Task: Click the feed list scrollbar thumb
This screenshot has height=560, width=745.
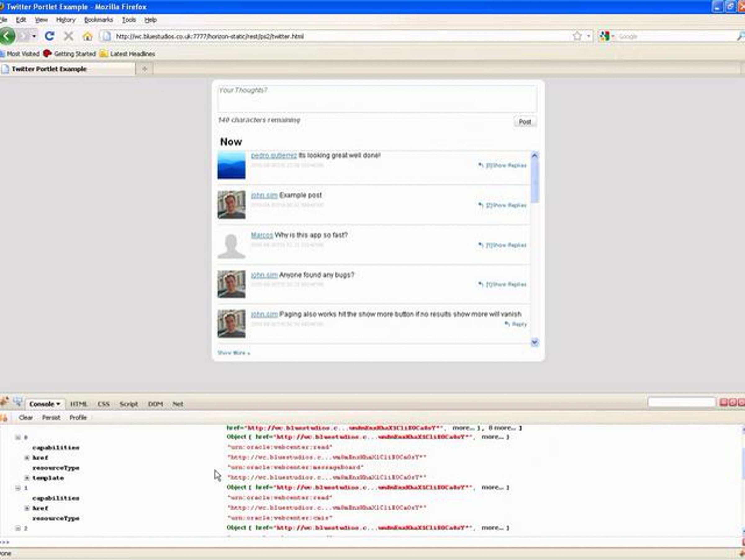Action: 535,182
